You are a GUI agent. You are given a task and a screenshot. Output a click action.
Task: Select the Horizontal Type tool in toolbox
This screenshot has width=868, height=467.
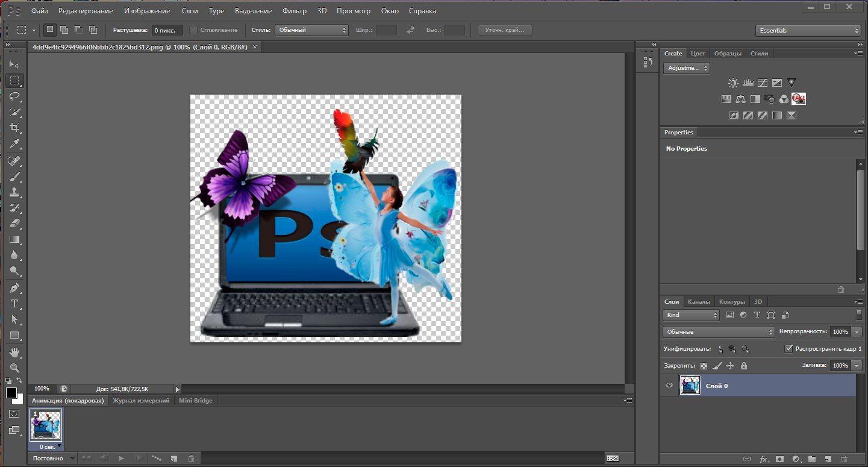point(14,303)
